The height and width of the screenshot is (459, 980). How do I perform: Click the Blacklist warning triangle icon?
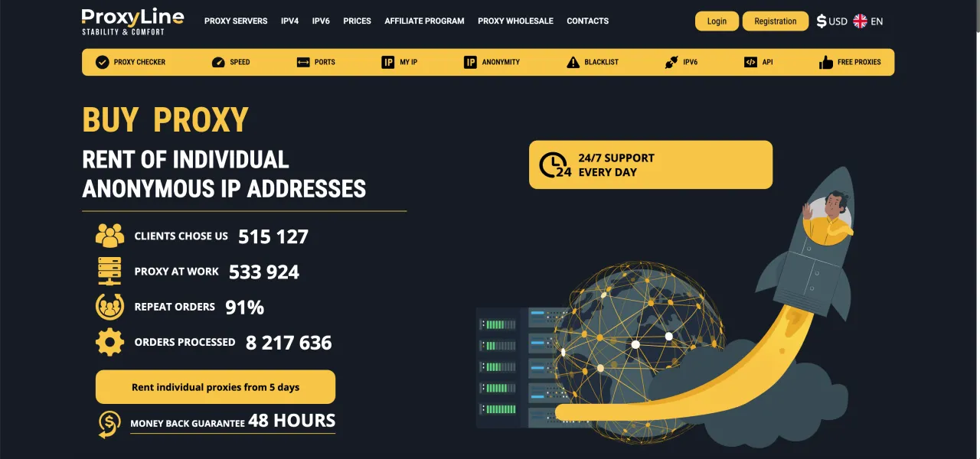tap(573, 62)
